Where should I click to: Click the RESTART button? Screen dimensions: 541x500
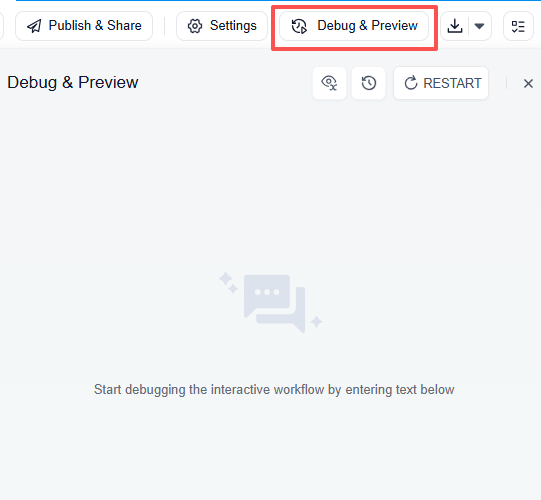441,83
